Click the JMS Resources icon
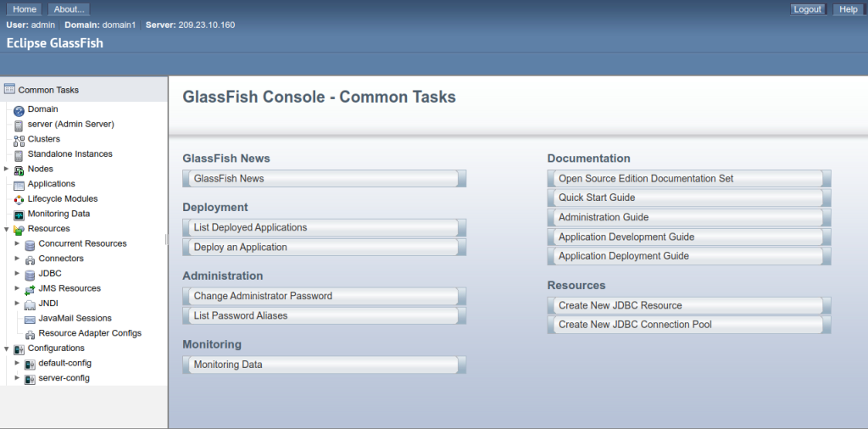 click(30, 289)
